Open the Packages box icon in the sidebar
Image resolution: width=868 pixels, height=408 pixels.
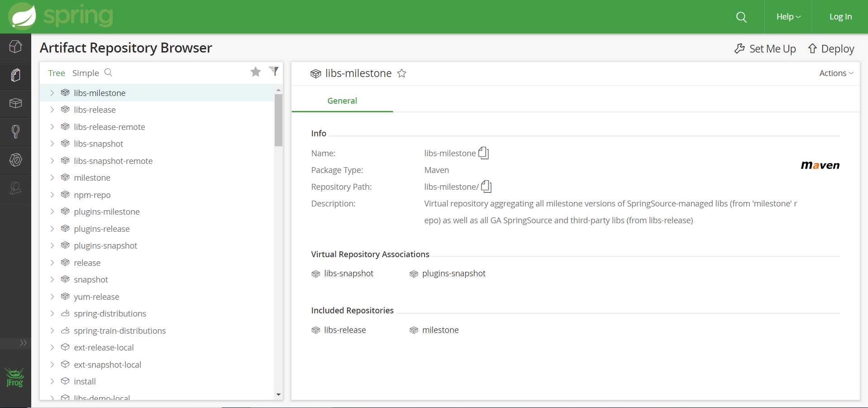[x=15, y=103]
